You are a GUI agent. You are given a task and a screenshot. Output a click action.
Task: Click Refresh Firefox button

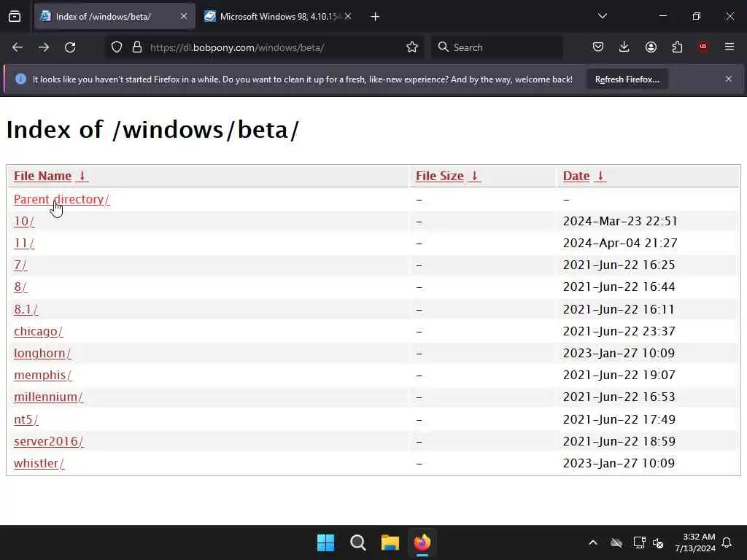point(627,79)
